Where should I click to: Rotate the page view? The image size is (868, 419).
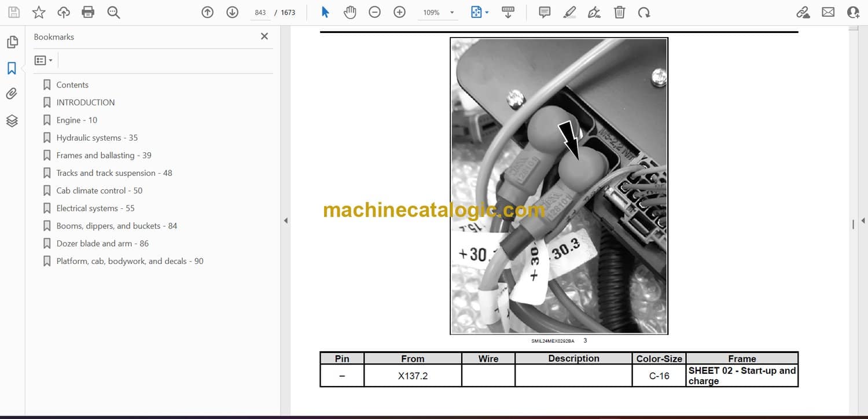(644, 12)
